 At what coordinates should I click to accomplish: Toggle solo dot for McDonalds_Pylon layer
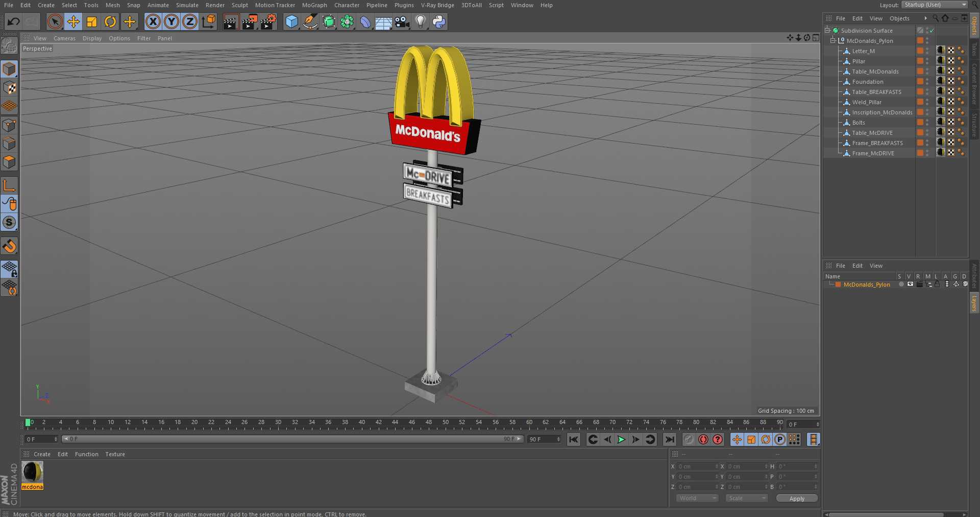pos(901,285)
